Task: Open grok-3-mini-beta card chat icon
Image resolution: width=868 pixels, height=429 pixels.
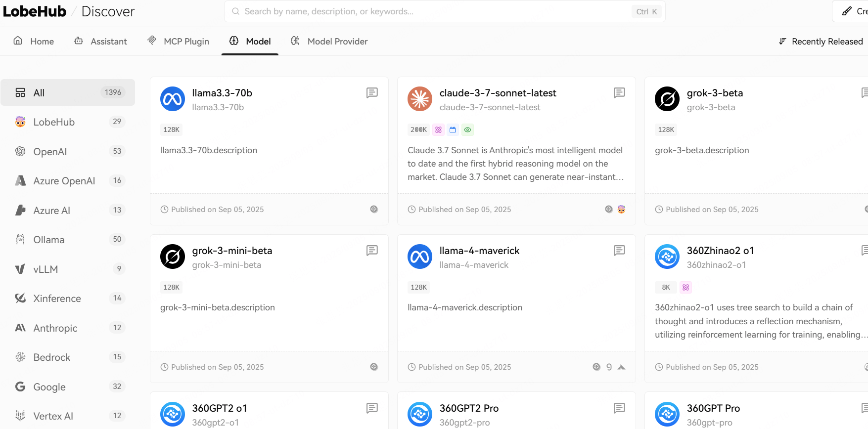Action: tap(372, 251)
